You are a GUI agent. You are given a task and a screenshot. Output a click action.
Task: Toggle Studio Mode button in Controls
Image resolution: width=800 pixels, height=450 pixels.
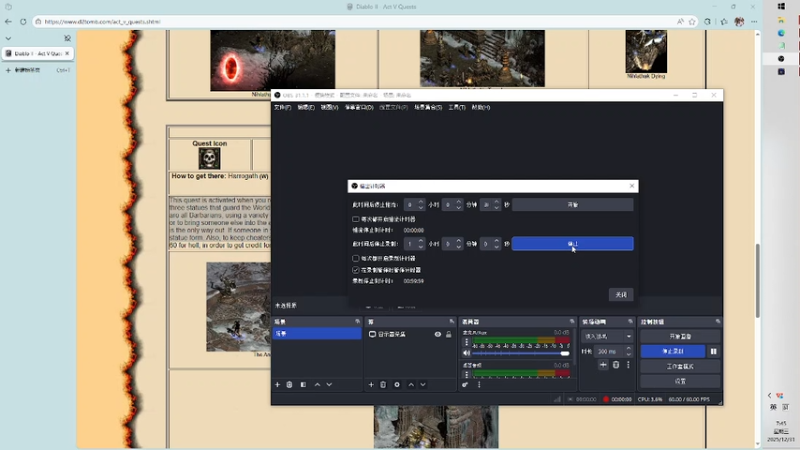point(680,366)
